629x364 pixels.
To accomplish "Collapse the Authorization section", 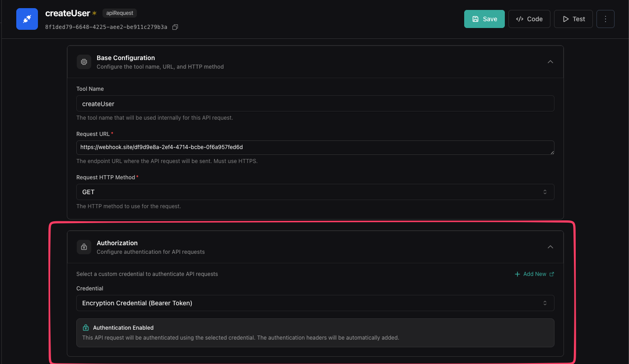I will pos(550,247).
